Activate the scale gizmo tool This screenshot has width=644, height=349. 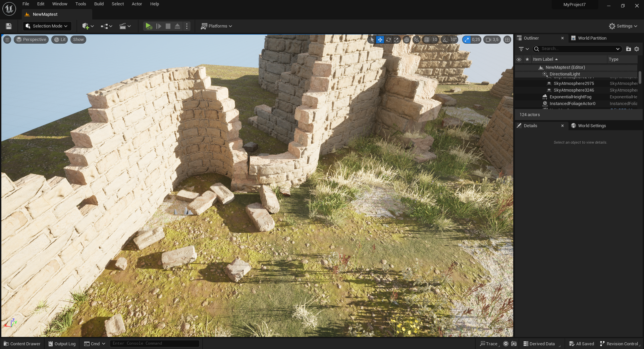click(x=396, y=40)
